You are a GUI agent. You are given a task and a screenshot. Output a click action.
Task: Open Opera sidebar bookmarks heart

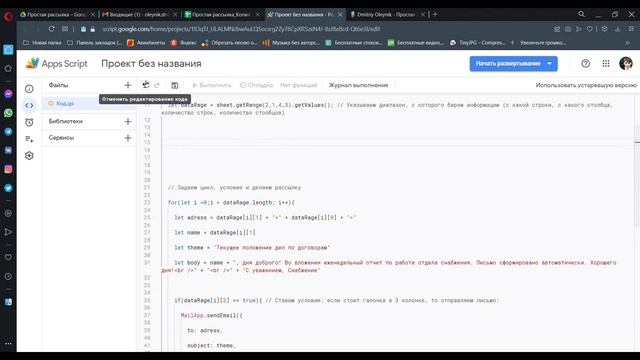tap(8, 258)
